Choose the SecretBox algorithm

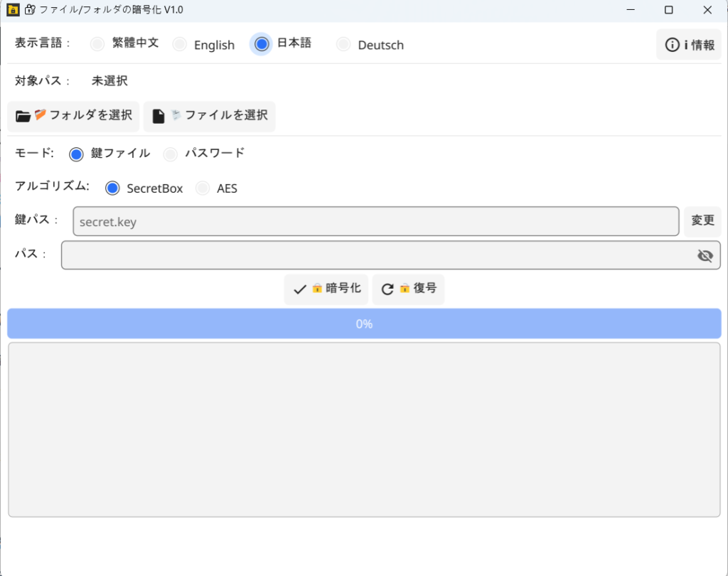coord(112,188)
